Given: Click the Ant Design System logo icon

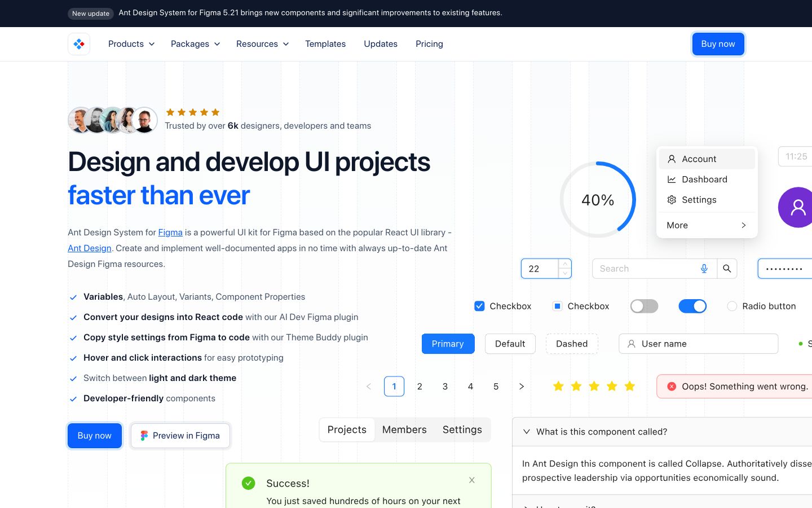Looking at the screenshot, I should (79, 44).
